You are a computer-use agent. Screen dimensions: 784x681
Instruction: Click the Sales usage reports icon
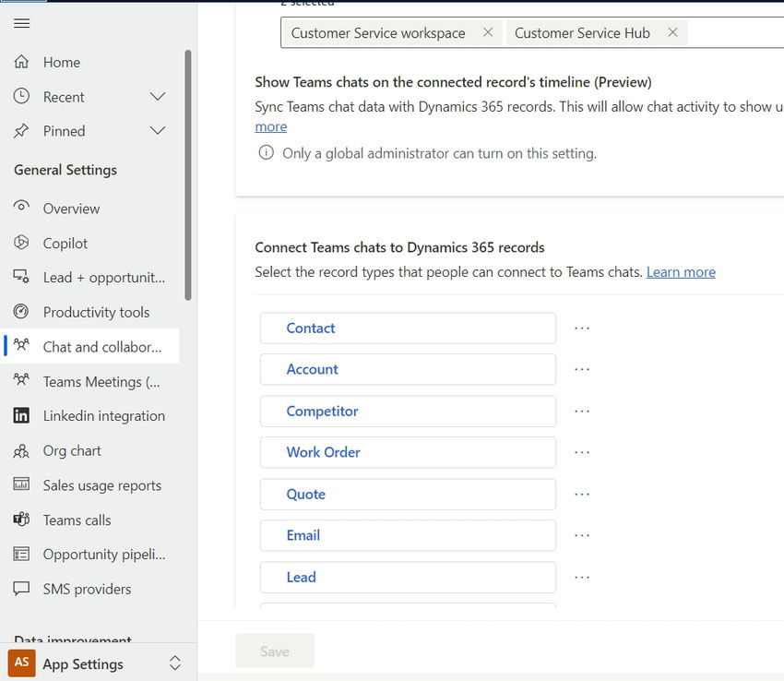pos(22,485)
